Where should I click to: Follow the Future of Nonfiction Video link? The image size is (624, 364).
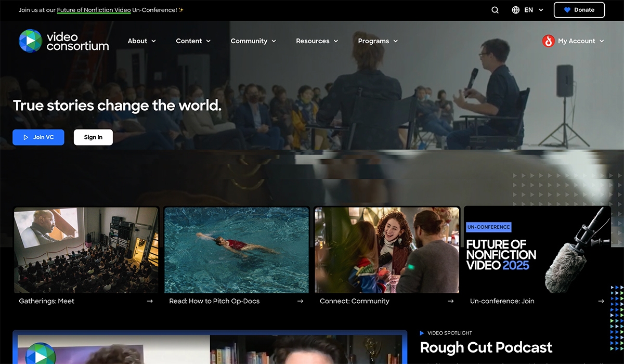(94, 10)
